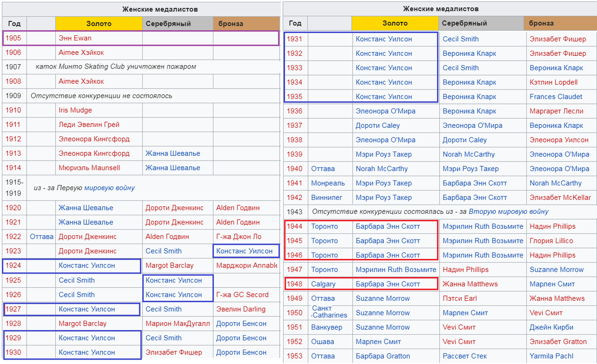Viewport: 597px width, 364px height.
Task: Click the Calgary city link
Action: coord(323,284)
